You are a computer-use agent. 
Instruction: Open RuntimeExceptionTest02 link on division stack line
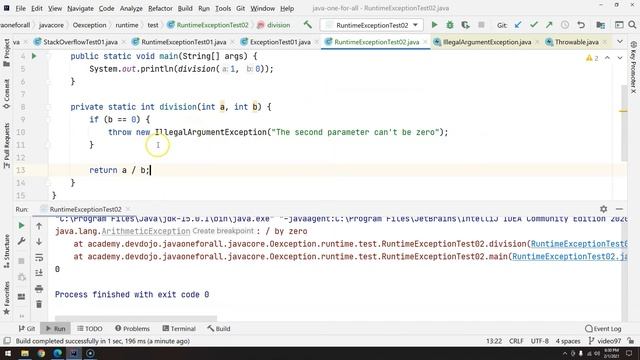point(579,244)
